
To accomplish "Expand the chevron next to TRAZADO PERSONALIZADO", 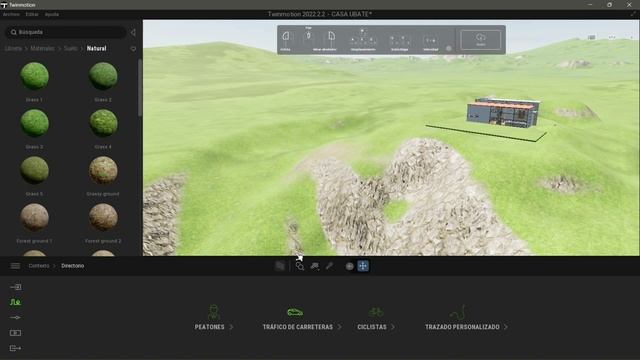I will pos(506,327).
